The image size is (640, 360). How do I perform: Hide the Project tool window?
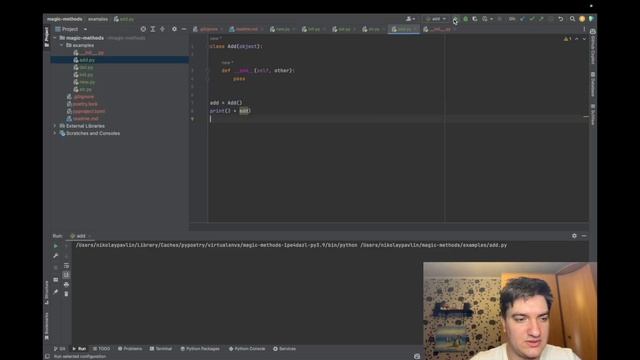point(184,29)
